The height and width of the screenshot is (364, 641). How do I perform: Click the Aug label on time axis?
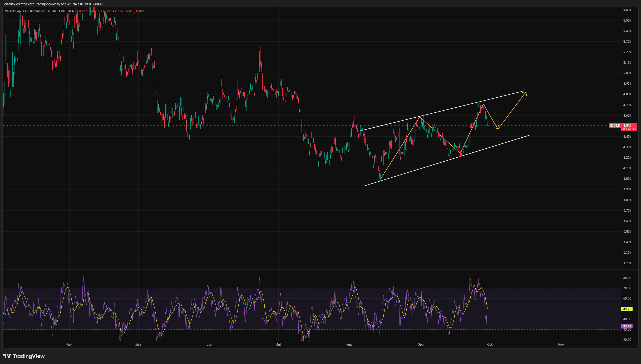tap(349, 345)
